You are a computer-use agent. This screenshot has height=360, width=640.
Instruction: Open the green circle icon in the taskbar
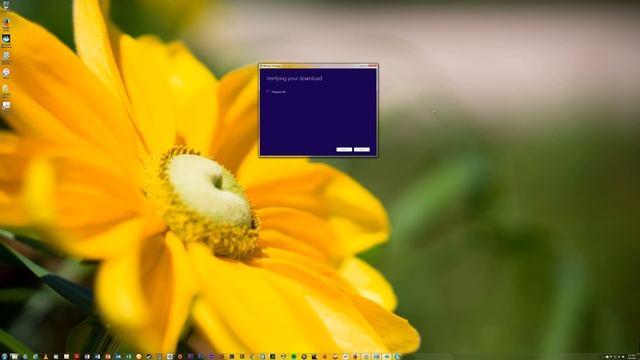click(293, 356)
